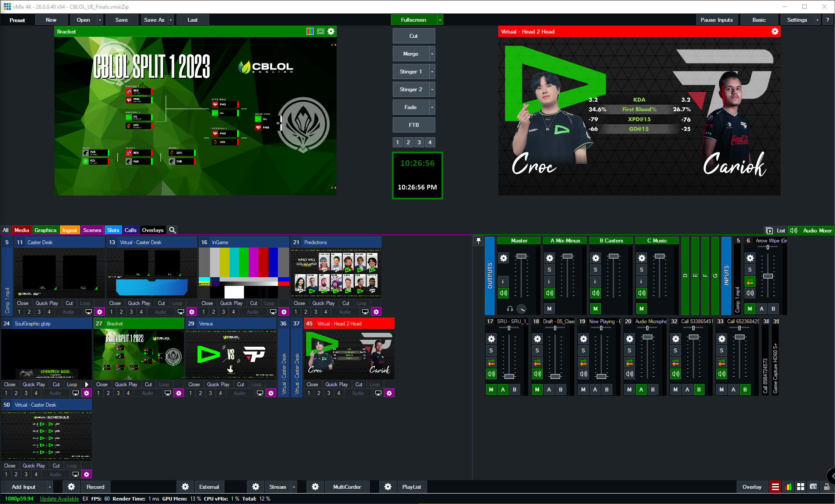Open Caster Desk input 11 settings gear
Image resolution: width=835 pixels, height=504 pixels.
(100, 312)
